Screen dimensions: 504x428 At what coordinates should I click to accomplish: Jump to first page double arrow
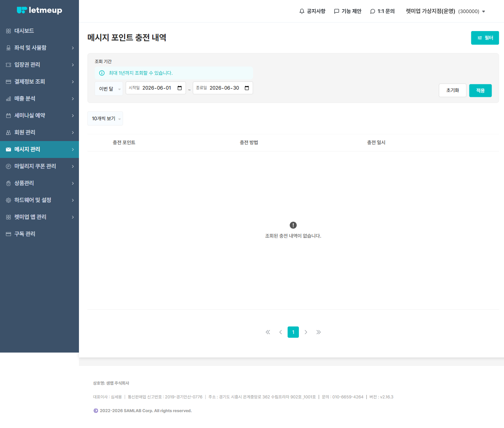[268, 332]
